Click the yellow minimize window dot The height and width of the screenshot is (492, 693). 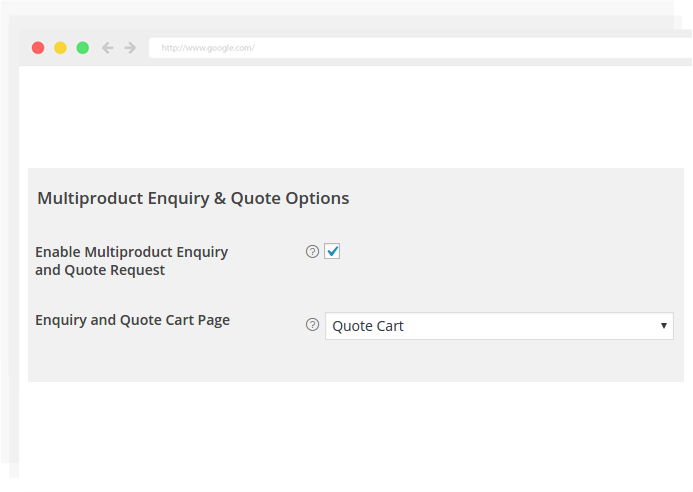coord(60,48)
